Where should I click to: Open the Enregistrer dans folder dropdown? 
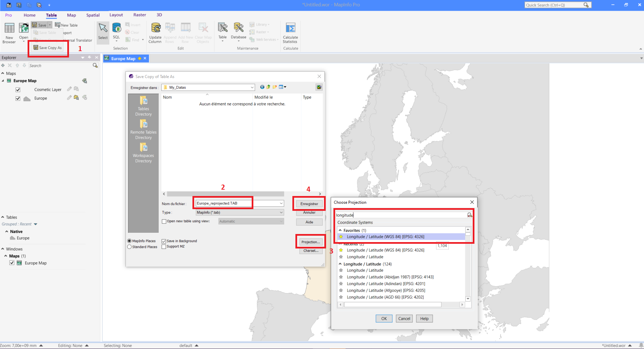point(252,87)
